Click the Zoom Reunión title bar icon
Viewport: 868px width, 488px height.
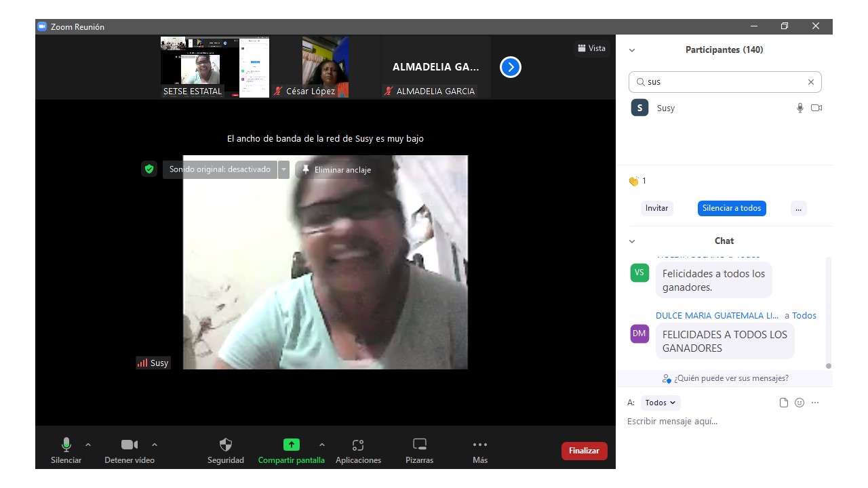click(x=42, y=26)
